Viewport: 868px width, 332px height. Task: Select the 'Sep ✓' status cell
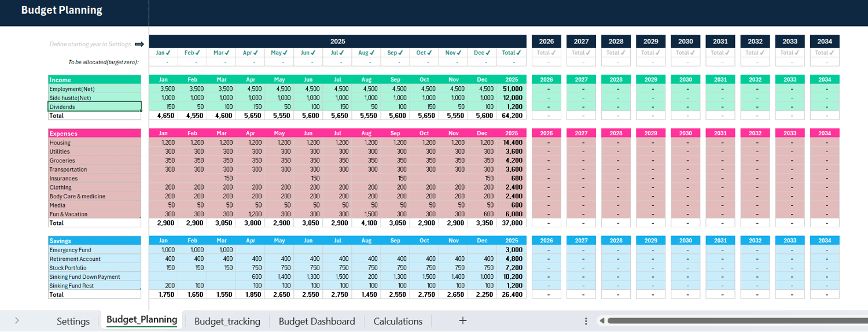pos(395,53)
